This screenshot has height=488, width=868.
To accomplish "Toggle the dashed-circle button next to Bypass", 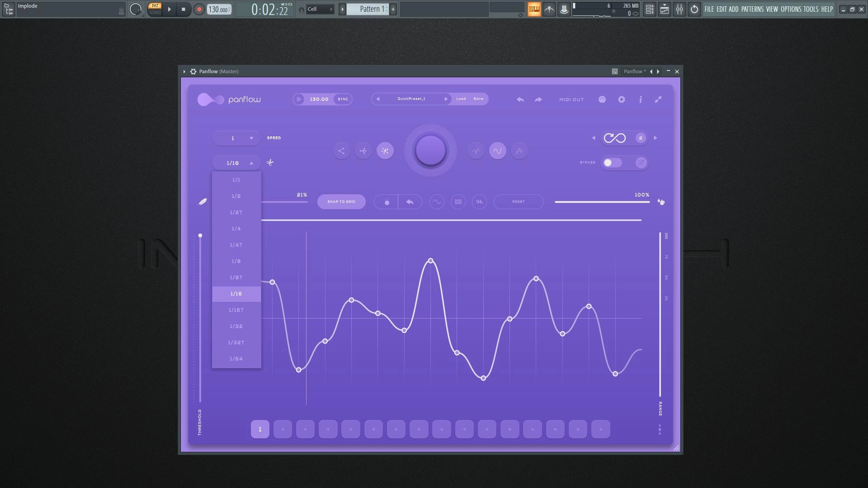I will [x=641, y=163].
